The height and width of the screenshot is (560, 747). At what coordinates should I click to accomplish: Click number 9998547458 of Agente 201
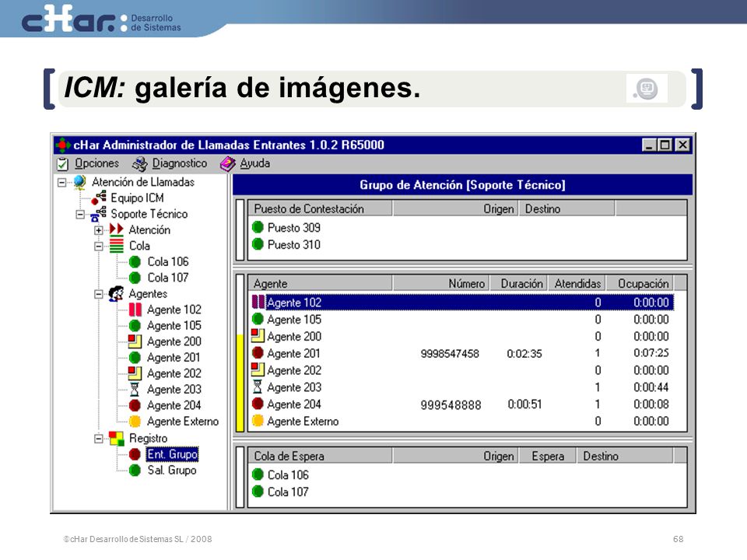450,354
